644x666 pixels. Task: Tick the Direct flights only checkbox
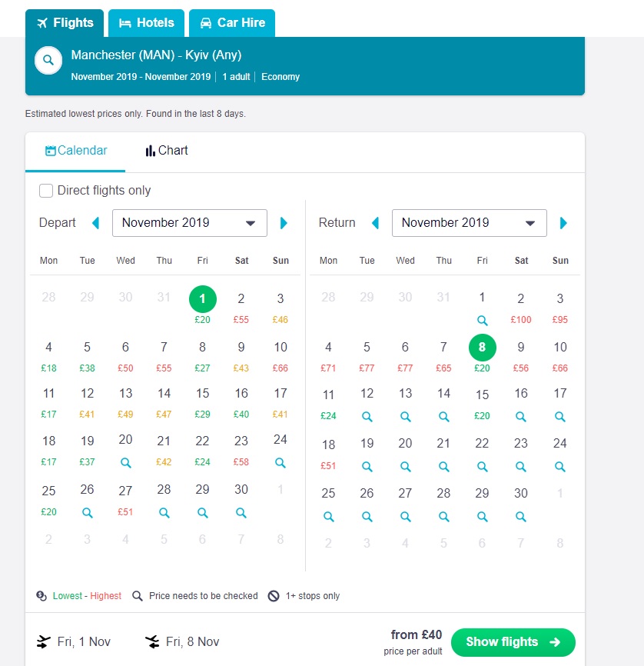pyautogui.click(x=46, y=191)
